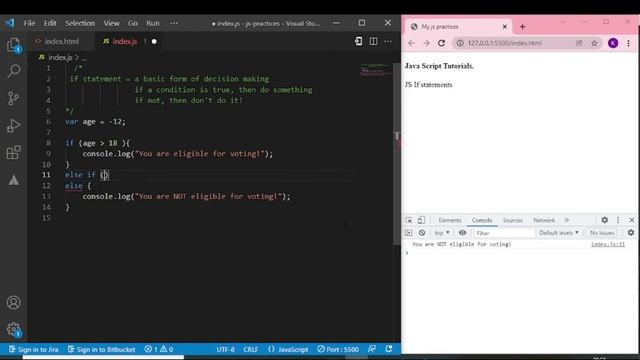
Task: Split the editor to the right
Action: [373, 41]
